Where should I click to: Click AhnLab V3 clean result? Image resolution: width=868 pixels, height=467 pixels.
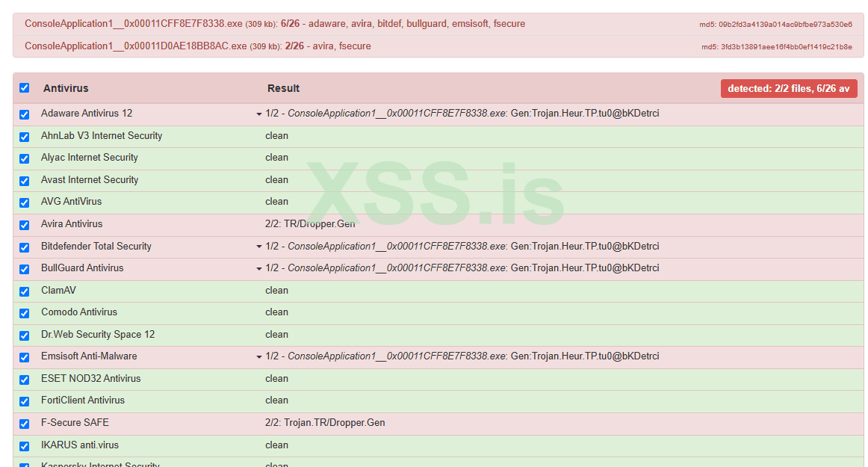click(x=277, y=136)
